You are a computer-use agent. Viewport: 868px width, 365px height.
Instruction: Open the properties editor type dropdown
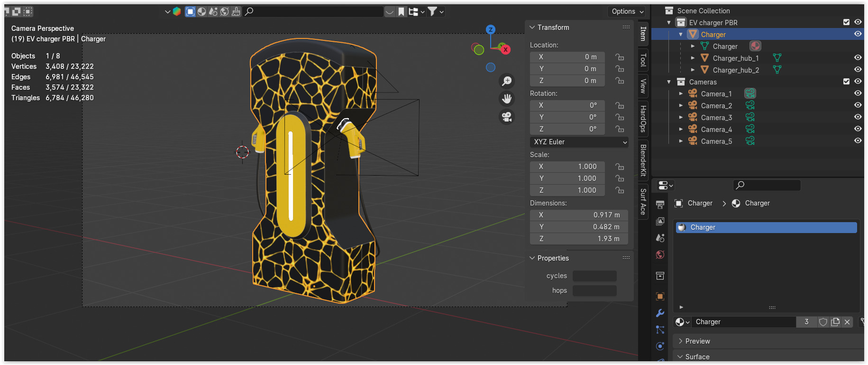[666, 186]
